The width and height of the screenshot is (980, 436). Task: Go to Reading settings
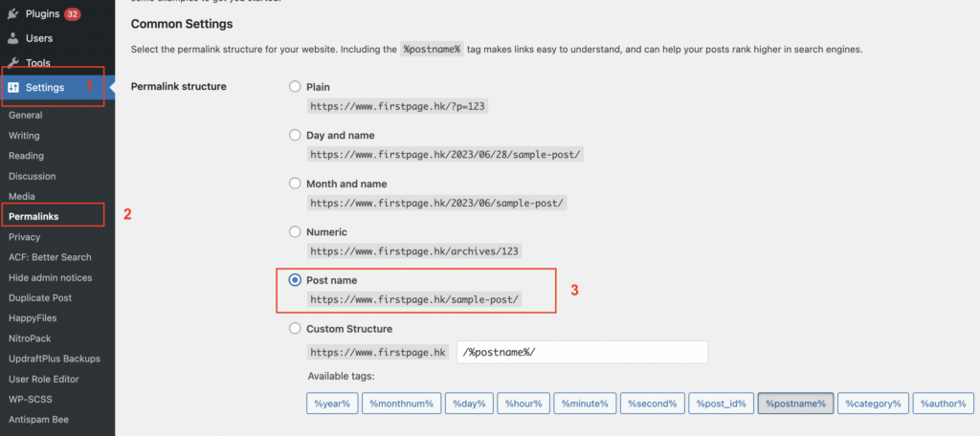tap(26, 156)
